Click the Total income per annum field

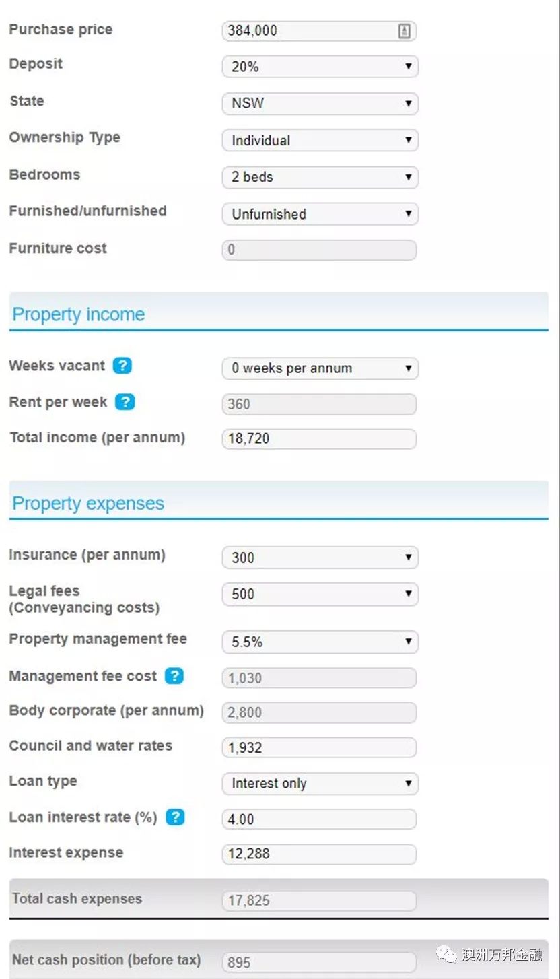(319, 439)
